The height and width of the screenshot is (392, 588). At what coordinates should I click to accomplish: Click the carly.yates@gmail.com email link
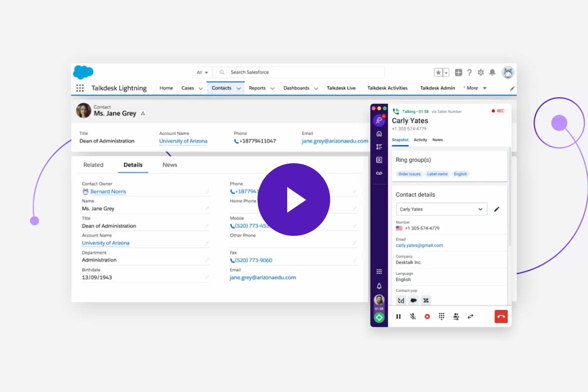(x=419, y=245)
